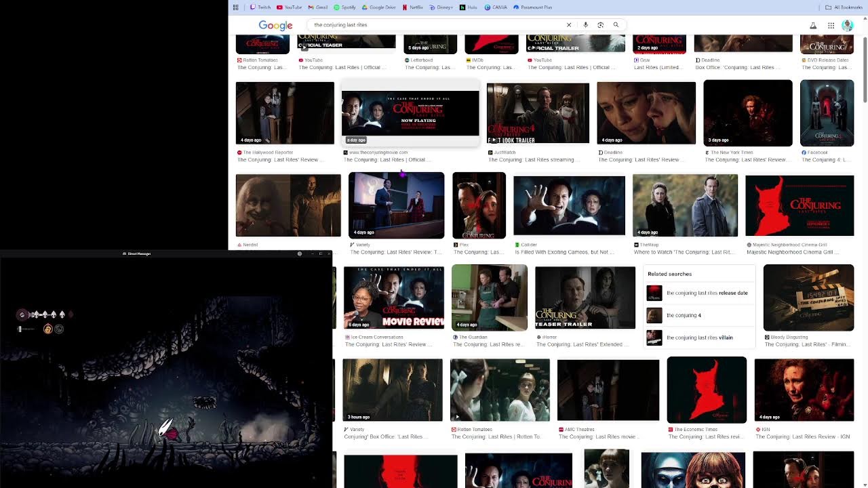Start voice search with microphone icon
The width and height of the screenshot is (868, 488).
[x=586, y=25]
